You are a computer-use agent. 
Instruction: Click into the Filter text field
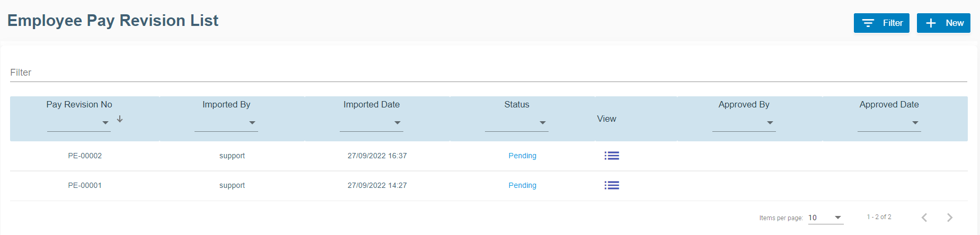click(x=488, y=73)
